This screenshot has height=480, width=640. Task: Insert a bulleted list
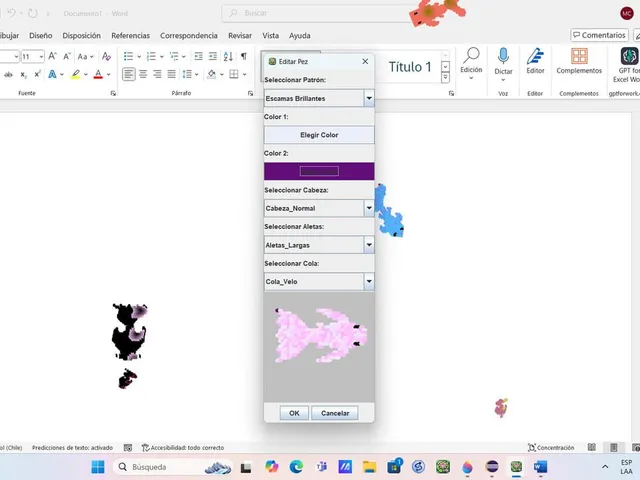tap(129, 56)
